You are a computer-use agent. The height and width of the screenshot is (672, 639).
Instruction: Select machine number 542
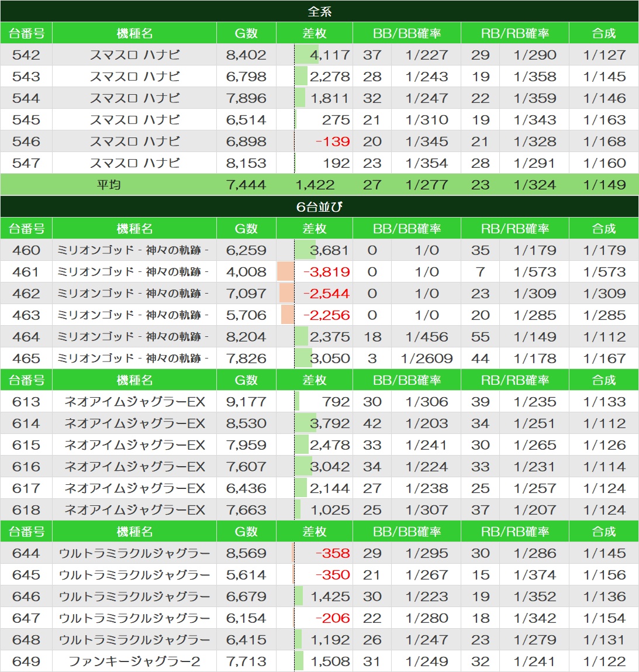point(26,55)
